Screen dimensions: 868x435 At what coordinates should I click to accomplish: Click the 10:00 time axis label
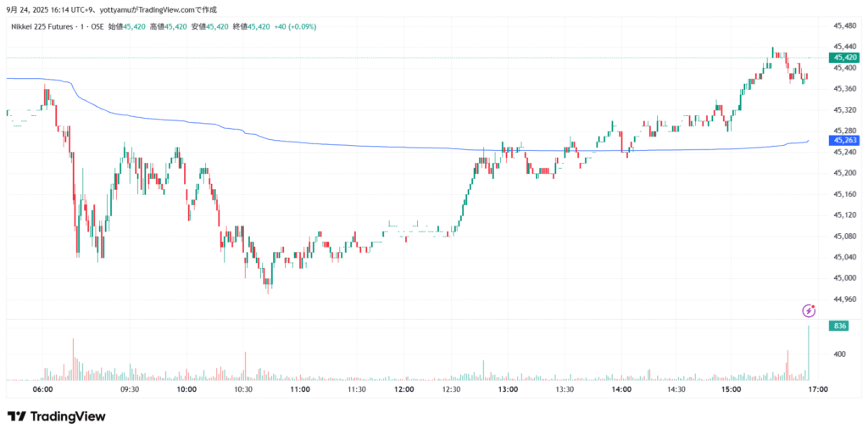186,389
